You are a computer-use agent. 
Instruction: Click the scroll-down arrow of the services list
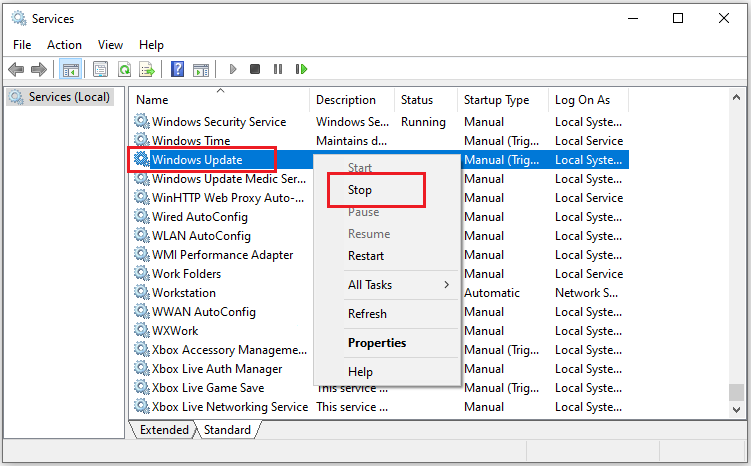736,411
